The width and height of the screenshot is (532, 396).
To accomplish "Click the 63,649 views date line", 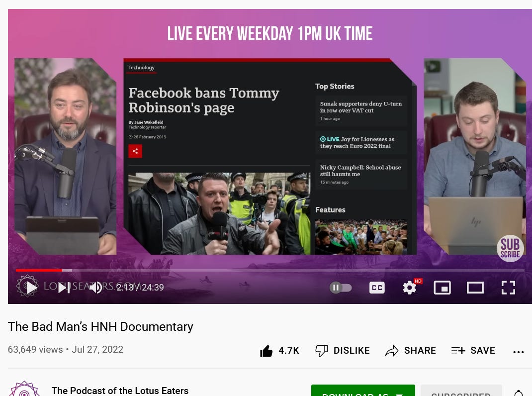I will [x=66, y=349].
